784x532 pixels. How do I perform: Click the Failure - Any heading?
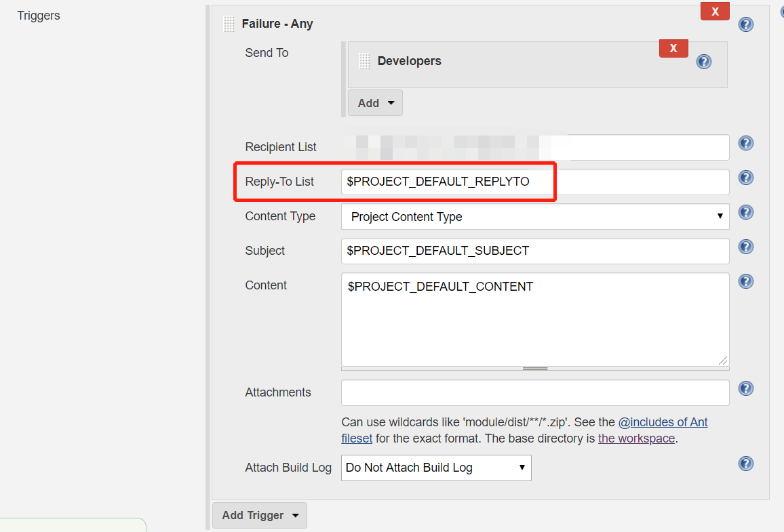tap(277, 24)
